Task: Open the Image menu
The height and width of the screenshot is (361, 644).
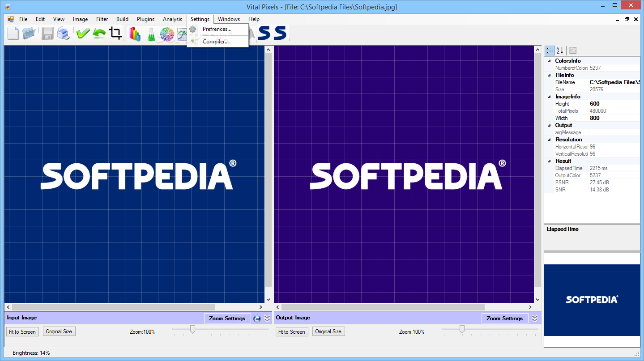Action: 80,19
